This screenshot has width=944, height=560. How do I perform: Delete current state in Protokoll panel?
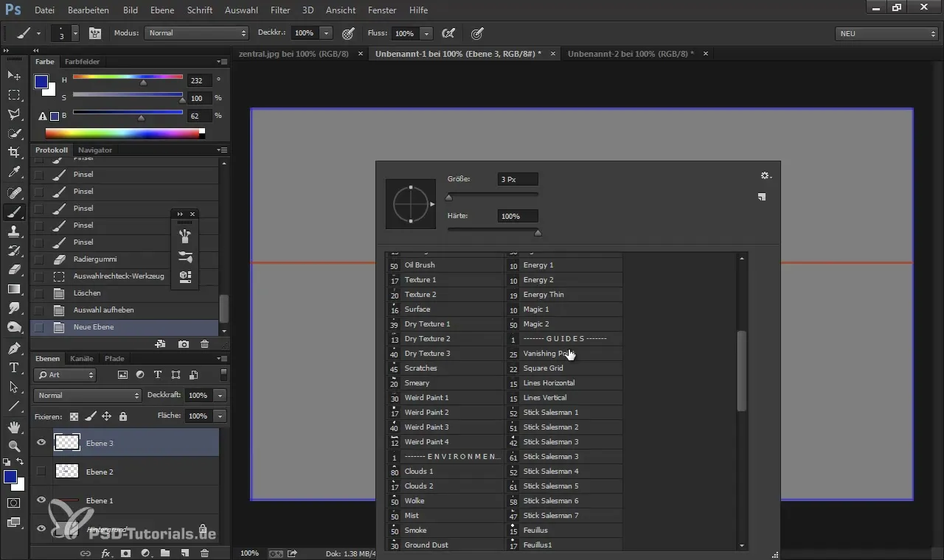pyautogui.click(x=205, y=344)
